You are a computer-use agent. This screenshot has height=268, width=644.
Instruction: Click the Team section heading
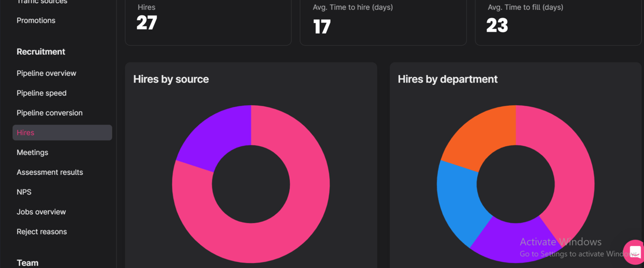tap(27, 263)
